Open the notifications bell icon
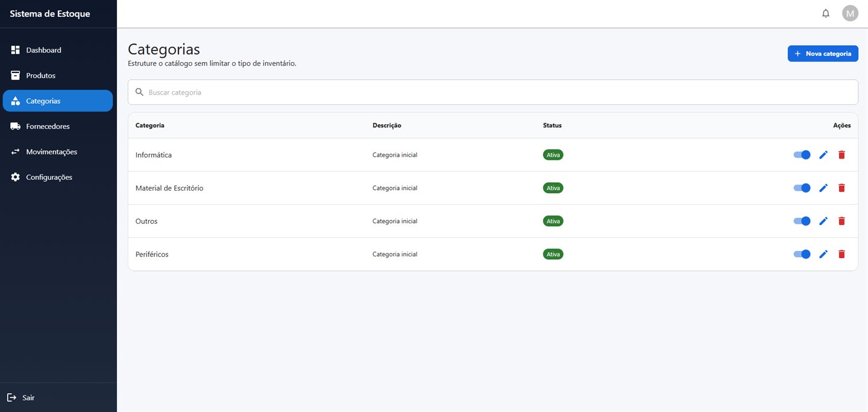 point(826,13)
